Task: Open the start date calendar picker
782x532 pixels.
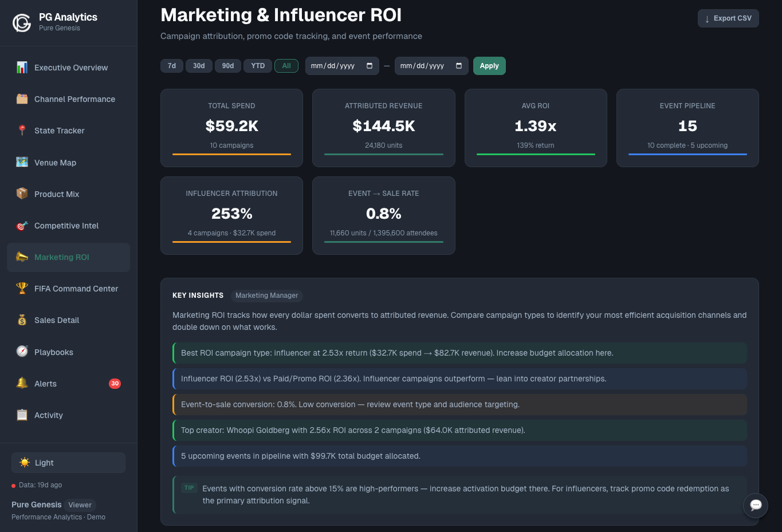Action: [x=370, y=65]
